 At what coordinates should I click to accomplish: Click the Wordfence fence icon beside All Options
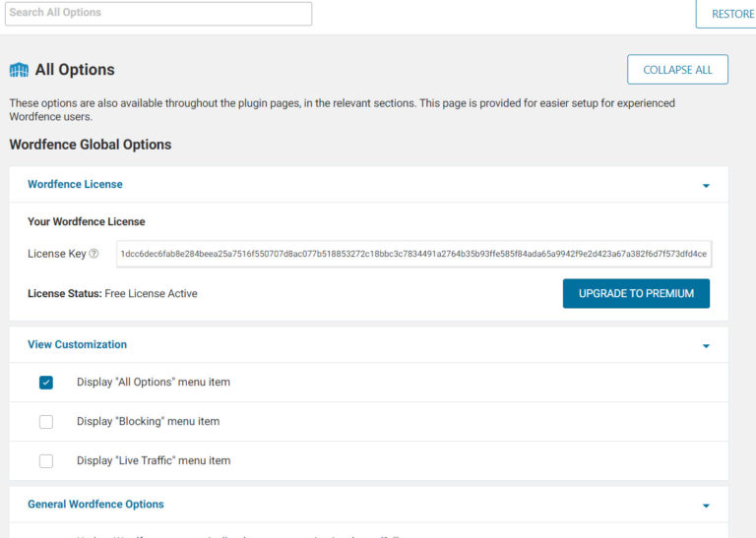pos(19,70)
